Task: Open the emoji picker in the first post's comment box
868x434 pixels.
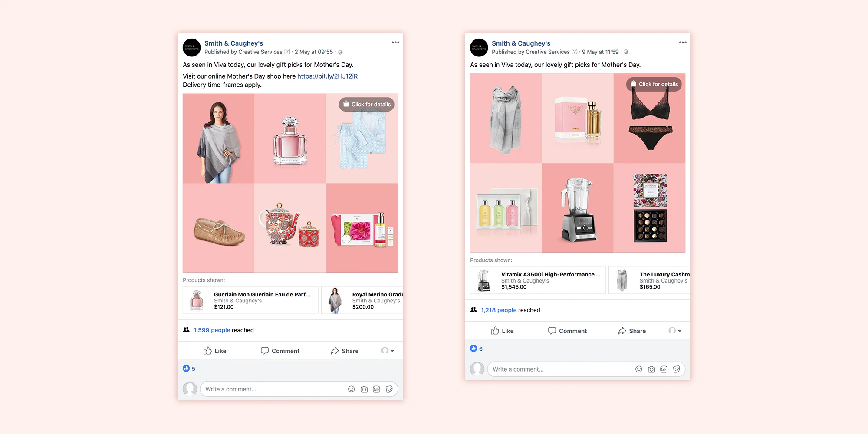Action: pos(352,389)
